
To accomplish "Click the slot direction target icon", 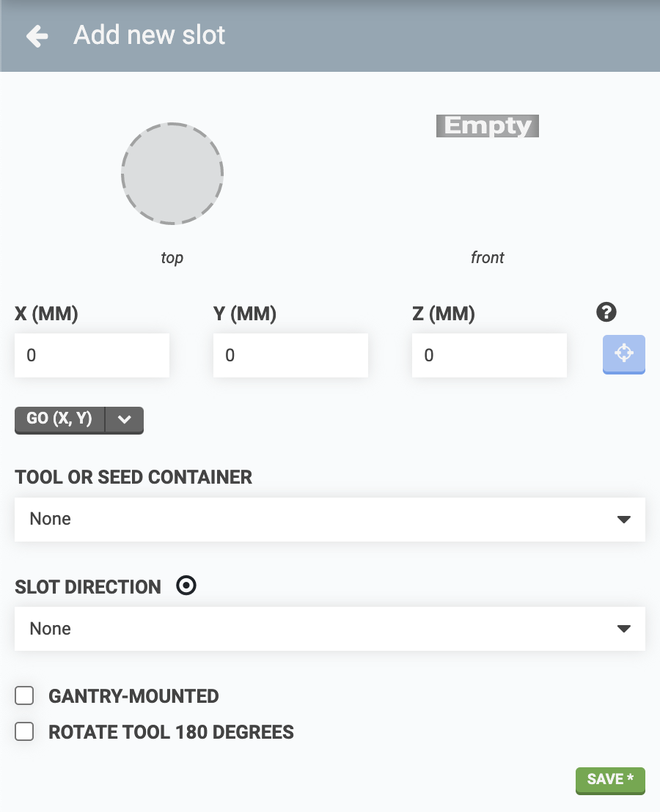I will point(187,586).
